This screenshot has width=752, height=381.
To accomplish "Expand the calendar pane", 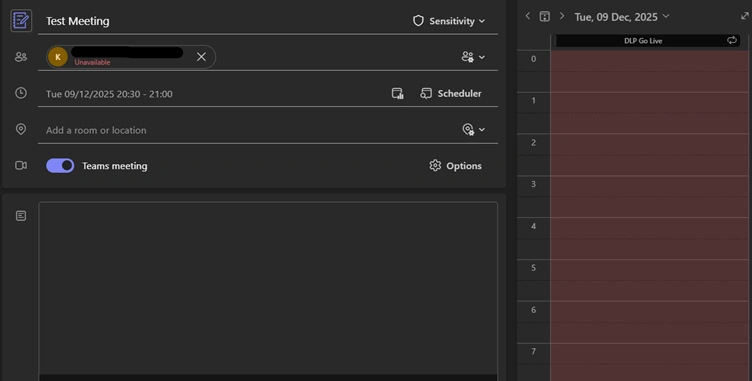I will click(744, 16).
